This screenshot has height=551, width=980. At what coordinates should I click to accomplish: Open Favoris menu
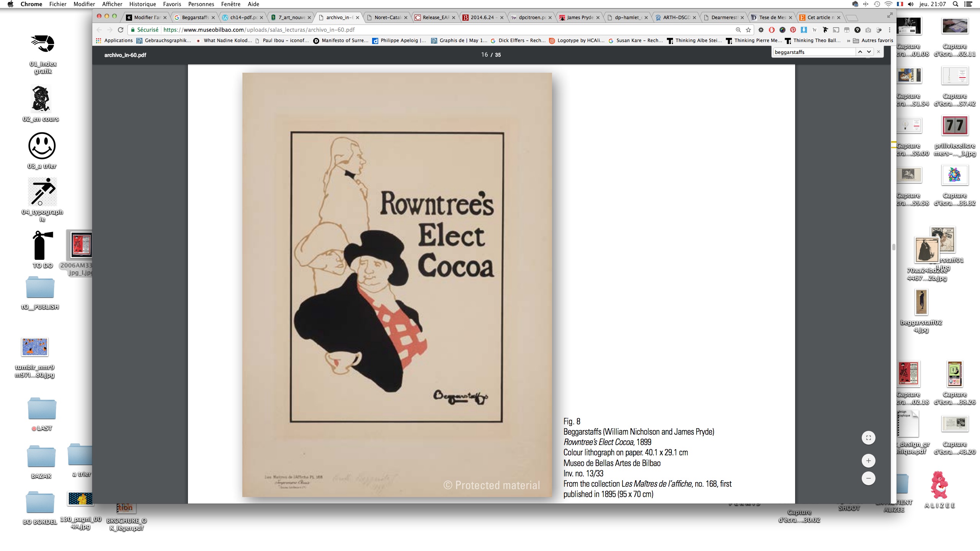click(172, 4)
